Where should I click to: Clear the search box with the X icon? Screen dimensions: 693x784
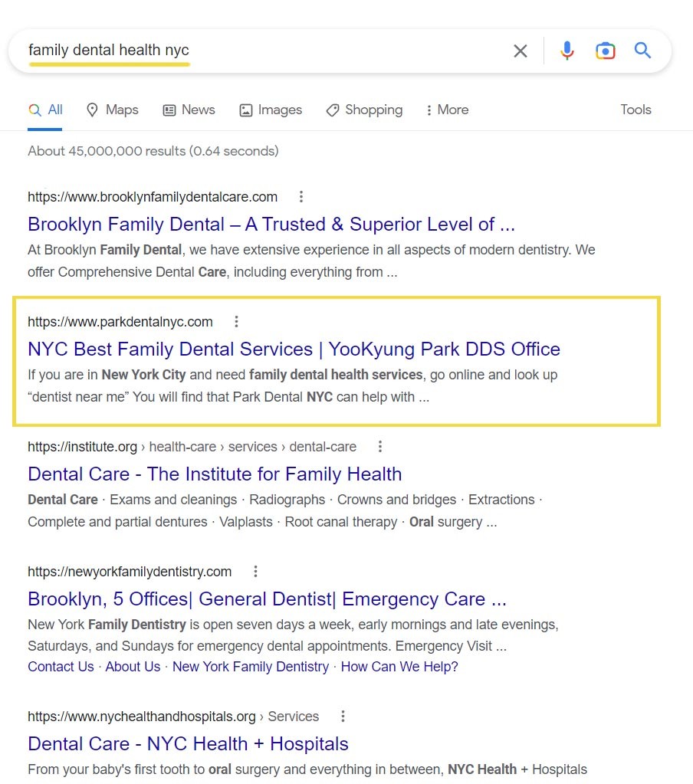[x=520, y=51]
